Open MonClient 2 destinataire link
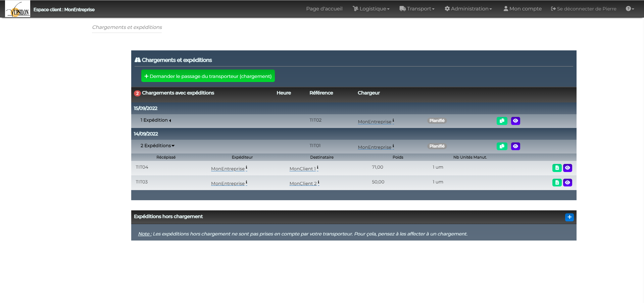The image size is (644, 303). coord(303,183)
